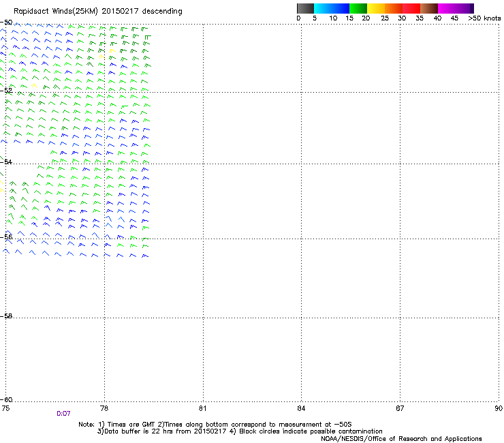
Task: Click the 'NOAA/NESDIS/Office of Research and Applications' credit
Action: pos(401,439)
